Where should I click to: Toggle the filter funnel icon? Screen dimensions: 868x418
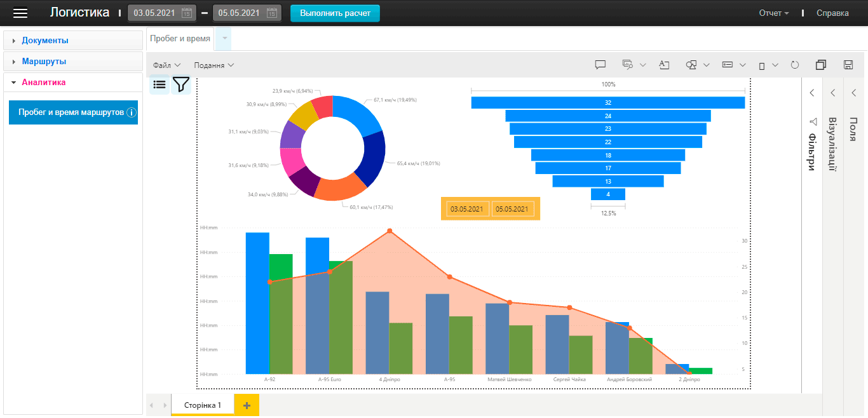click(x=181, y=84)
